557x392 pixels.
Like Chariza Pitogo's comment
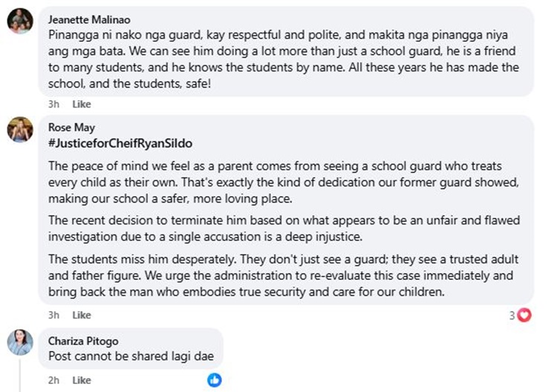(81, 379)
